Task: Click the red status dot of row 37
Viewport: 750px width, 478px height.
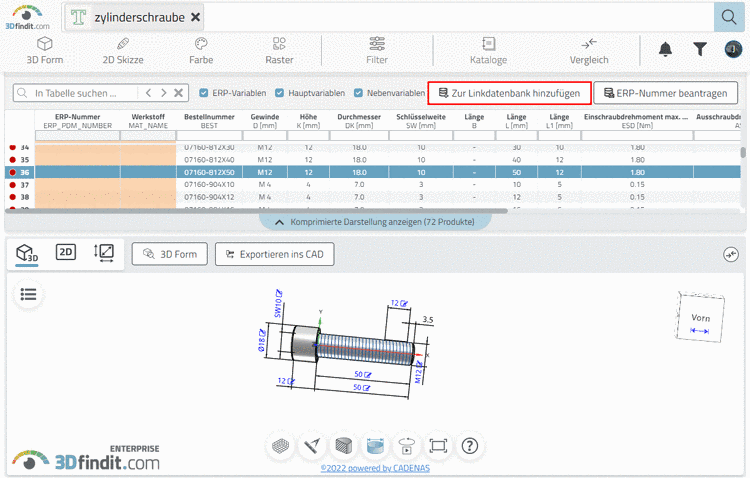Action: [x=12, y=185]
